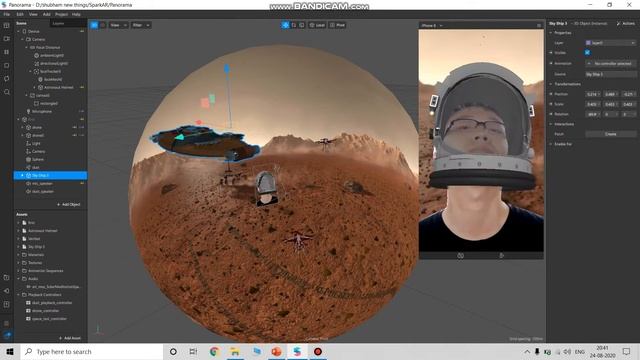The image size is (640, 360).
Task: Toggle Local coordinate mode
Action: [x=317, y=25]
